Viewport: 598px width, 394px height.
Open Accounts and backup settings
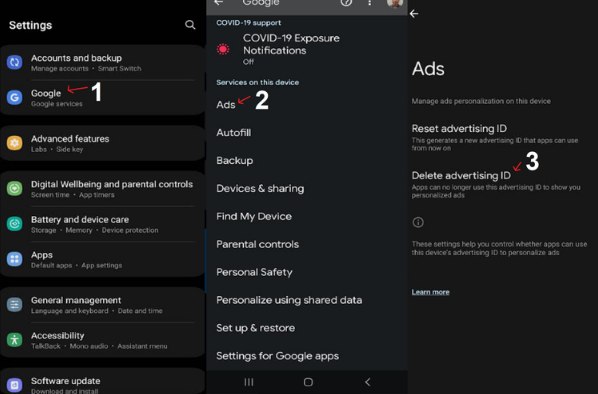point(103,63)
